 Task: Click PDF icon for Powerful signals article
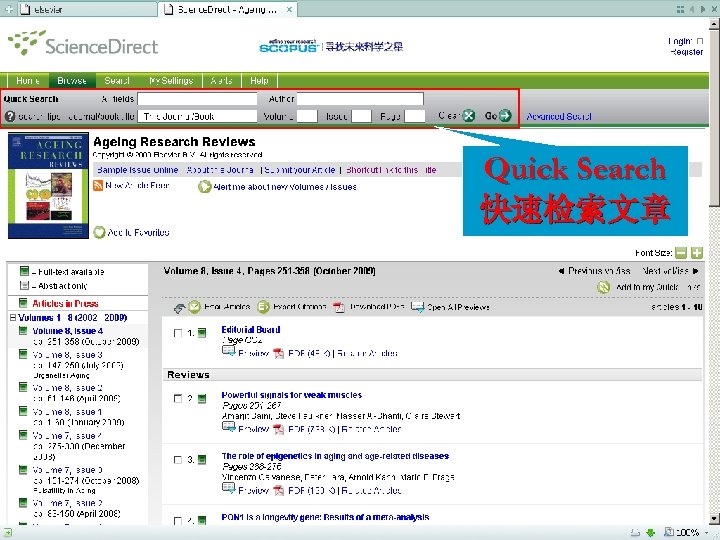point(278,429)
